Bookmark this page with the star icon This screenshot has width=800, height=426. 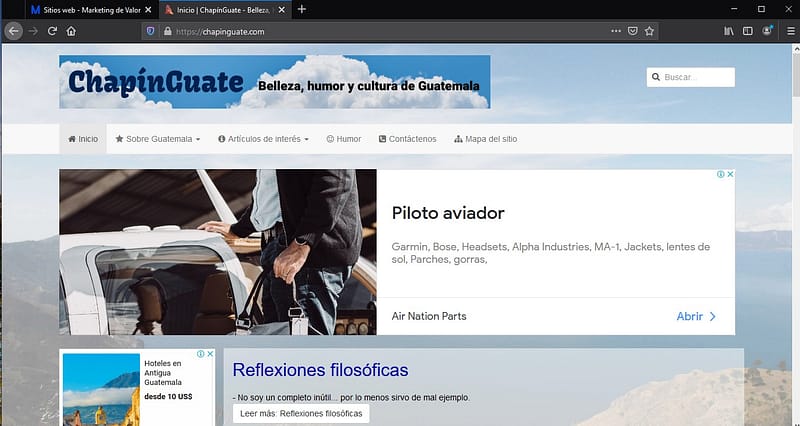tap(649, 31)
